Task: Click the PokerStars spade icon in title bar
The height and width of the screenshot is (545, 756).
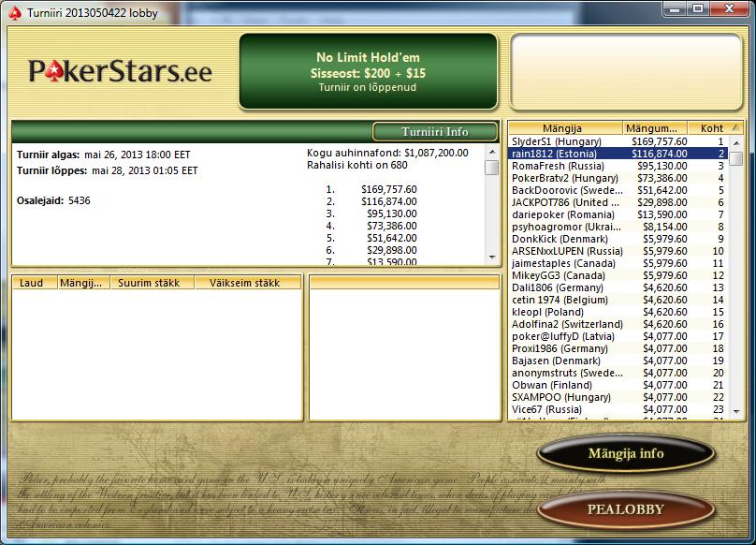Action: click(12, 13)
